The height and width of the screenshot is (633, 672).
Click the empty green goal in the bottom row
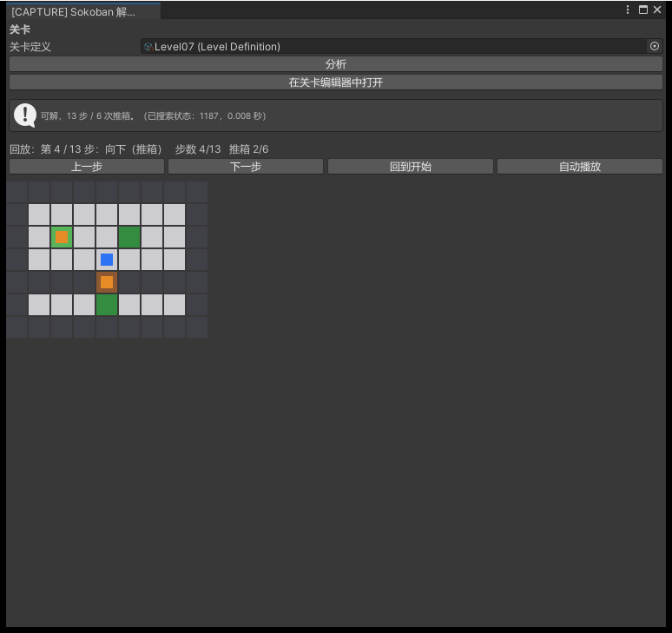point(107,305)
